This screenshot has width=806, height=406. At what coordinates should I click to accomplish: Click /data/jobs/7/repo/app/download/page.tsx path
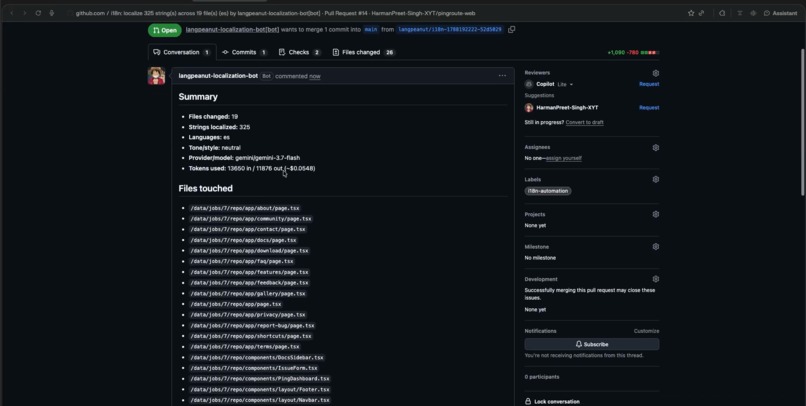pyautogui.click(x=249, y=251)
